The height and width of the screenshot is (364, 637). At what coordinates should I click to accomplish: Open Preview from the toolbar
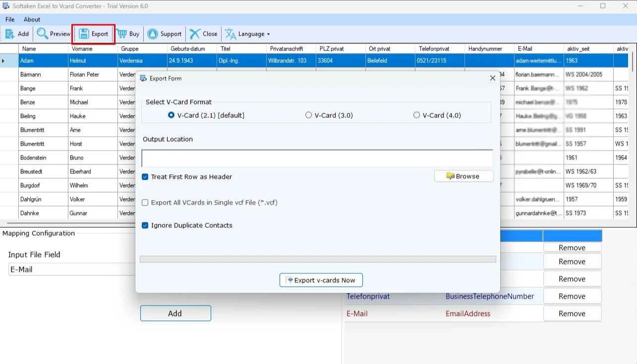54,34
